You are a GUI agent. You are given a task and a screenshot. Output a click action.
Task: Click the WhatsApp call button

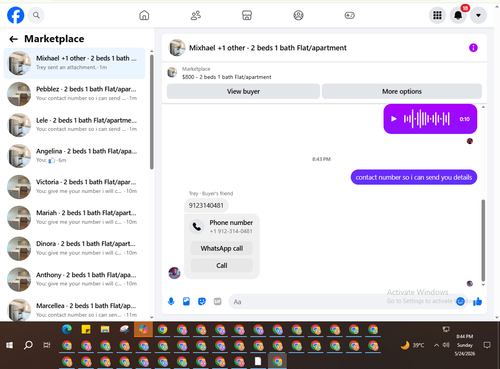tap(222, 248)
